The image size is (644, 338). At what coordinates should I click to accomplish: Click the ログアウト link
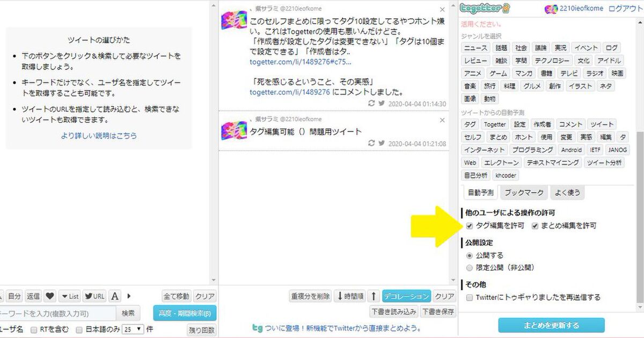pyautogui.click(x=626, y=9)
